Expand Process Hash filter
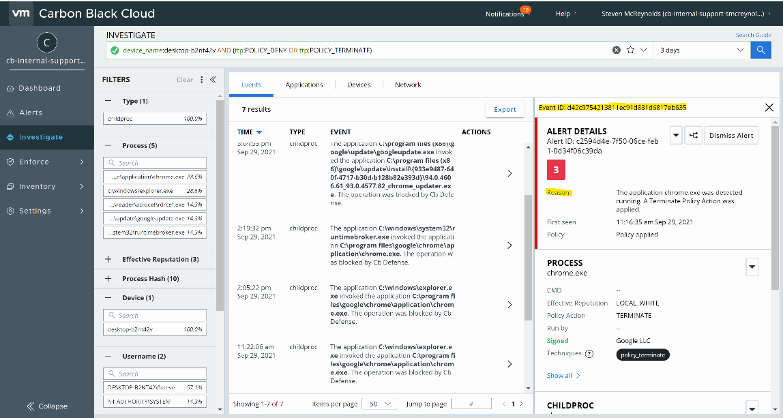Viewport: 783px width, 418px height. click(x=108, y=279)
